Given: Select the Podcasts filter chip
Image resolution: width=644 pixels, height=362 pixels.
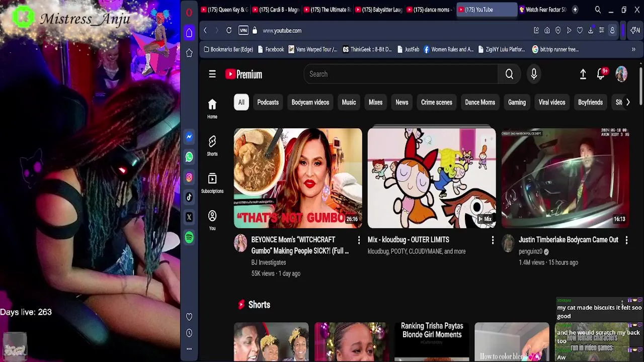Looking at the screenshot, I should (x=268, y=103).
